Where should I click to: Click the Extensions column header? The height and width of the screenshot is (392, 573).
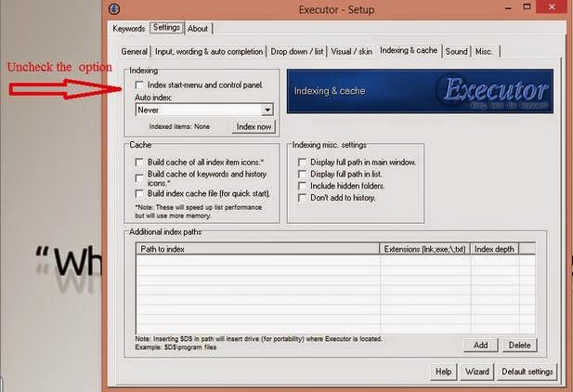425,249
